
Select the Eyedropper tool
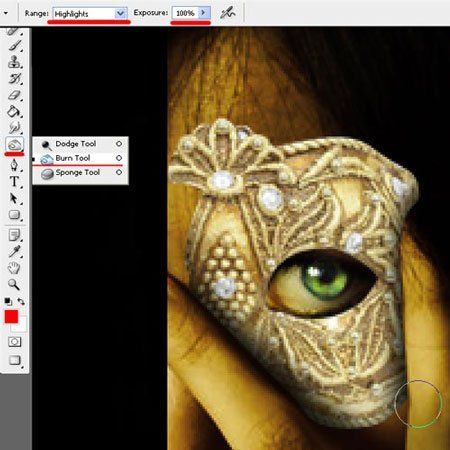[x=14, y=252]
